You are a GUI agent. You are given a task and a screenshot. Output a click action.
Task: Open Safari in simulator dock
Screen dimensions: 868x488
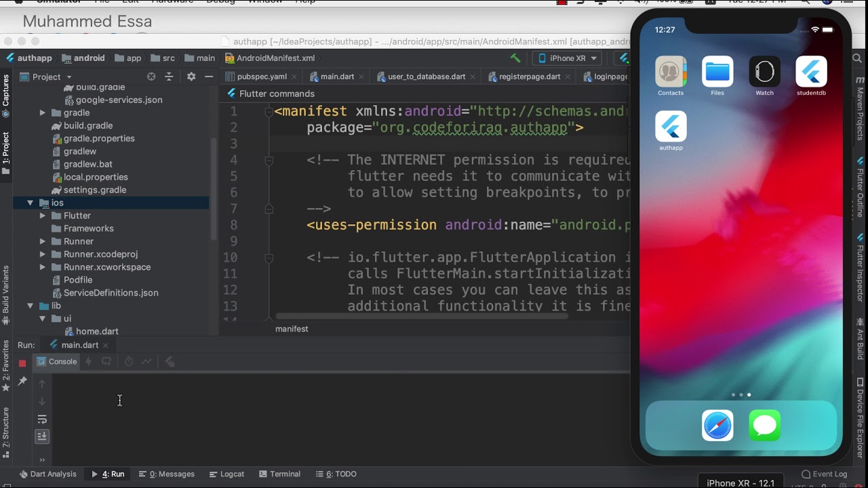(717, 426)
